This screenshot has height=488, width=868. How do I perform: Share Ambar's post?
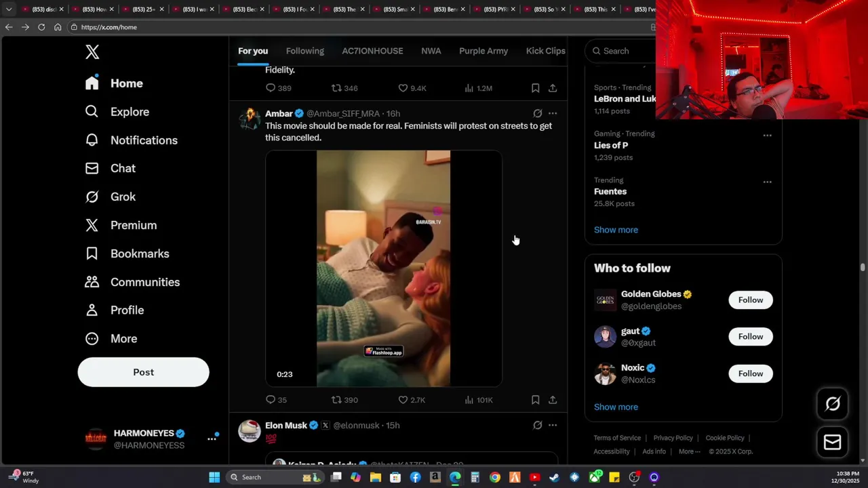click(x=553, y=400)
